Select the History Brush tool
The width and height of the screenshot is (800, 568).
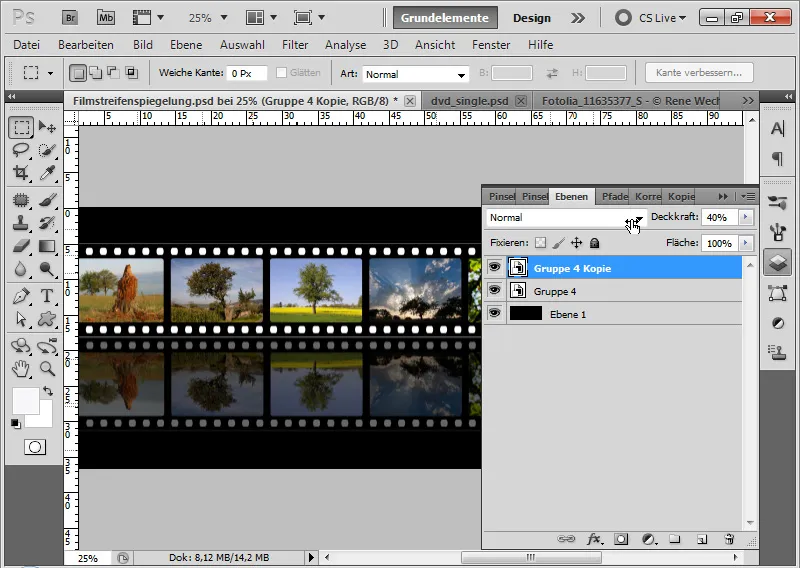point(47,223)
